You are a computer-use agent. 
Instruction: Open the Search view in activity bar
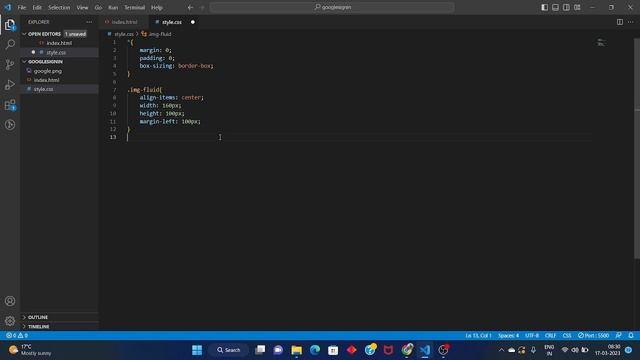coord(10,44)
